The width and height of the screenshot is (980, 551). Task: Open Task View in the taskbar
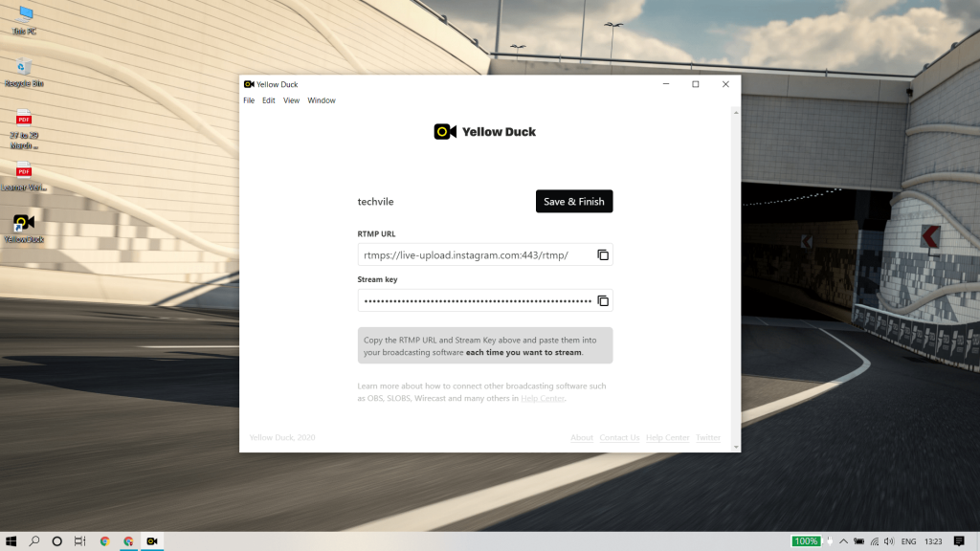[x=80, y=541]
